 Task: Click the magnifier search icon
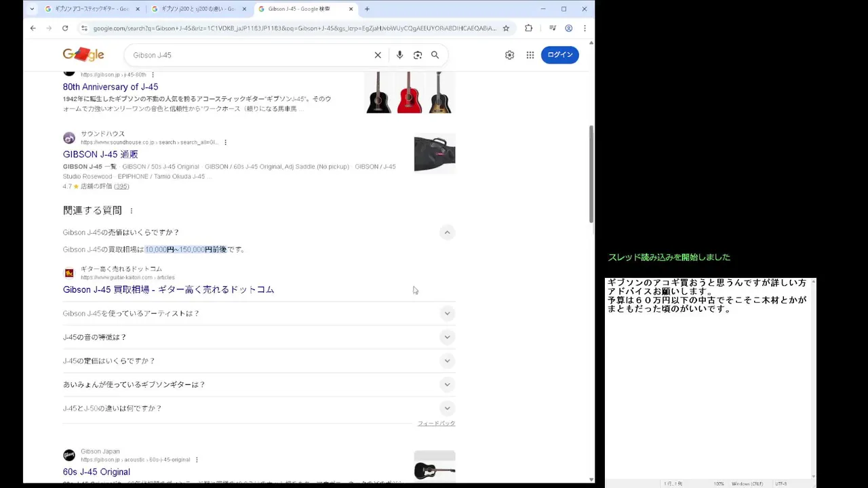[x=435, y=55]
